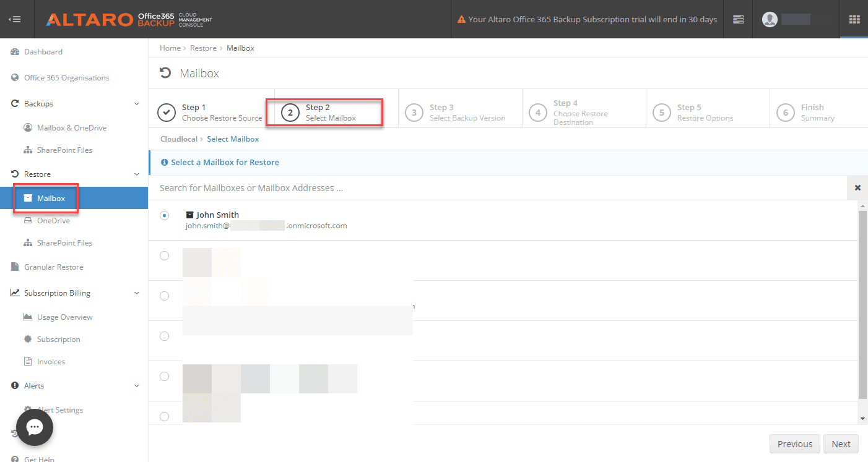
Task: Focus the Search for Mailboxes field
Action: click(498, 188)
